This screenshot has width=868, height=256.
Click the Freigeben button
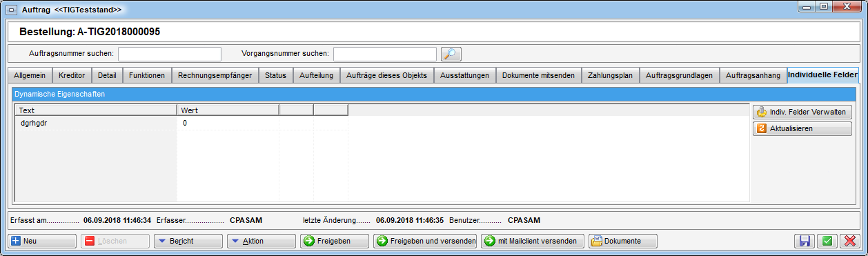[334, 241]
